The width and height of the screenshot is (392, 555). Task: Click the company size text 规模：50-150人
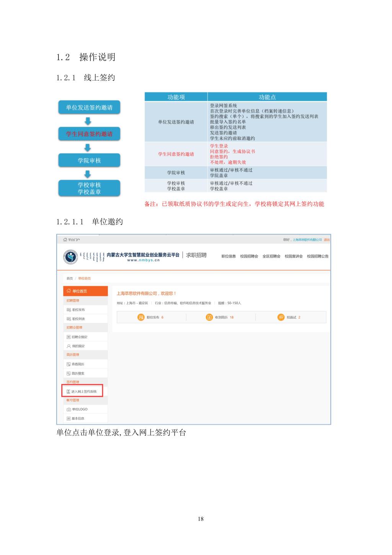pyautogui.click(x=230, y=303)
